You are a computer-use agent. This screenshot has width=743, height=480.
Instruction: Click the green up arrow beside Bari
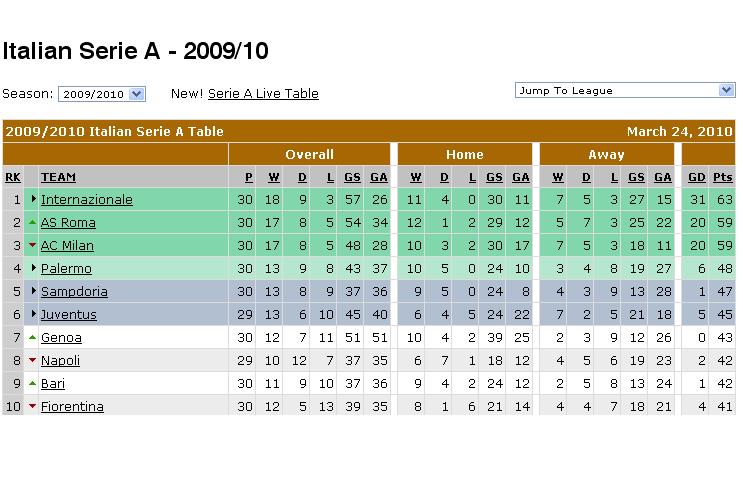pyautogui.click(x=32, y=383)
